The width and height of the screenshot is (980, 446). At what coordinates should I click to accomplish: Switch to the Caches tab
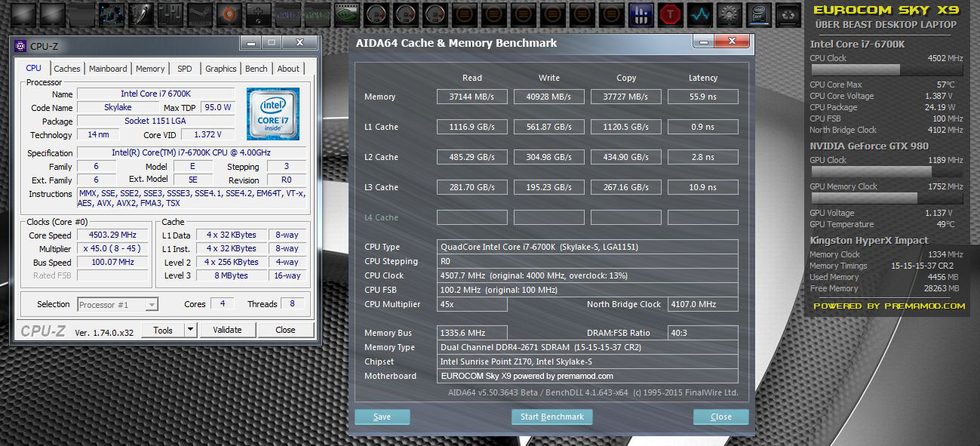[67, 69]
